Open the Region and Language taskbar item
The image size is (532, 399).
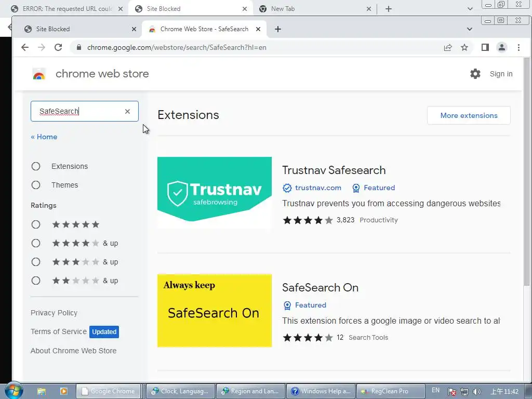250,391
